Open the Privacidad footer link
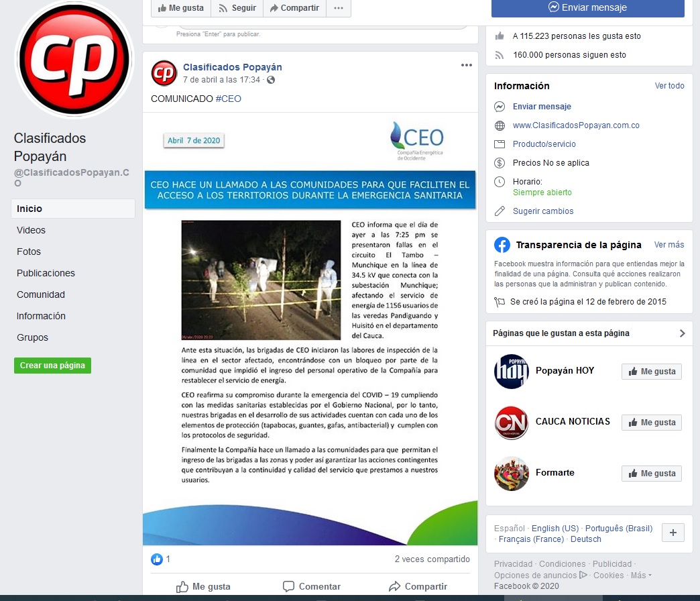This screenshot has width=700, height=601. 513,564
